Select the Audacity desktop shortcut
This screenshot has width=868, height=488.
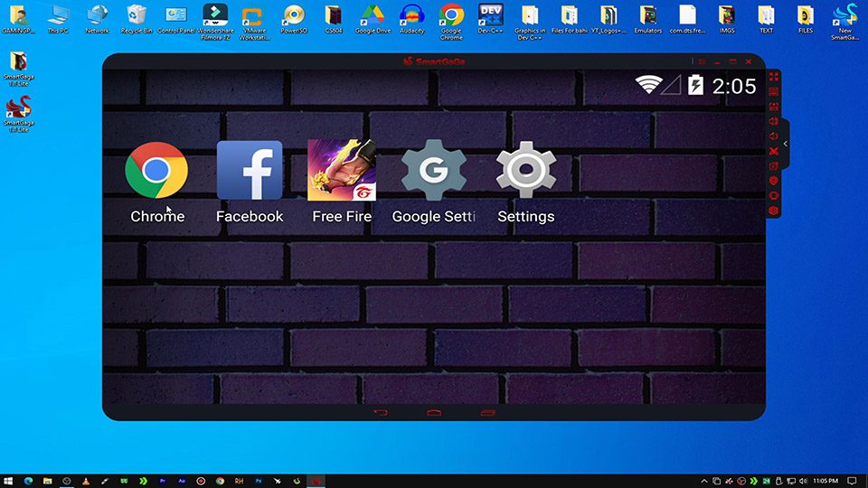(412, 19)
